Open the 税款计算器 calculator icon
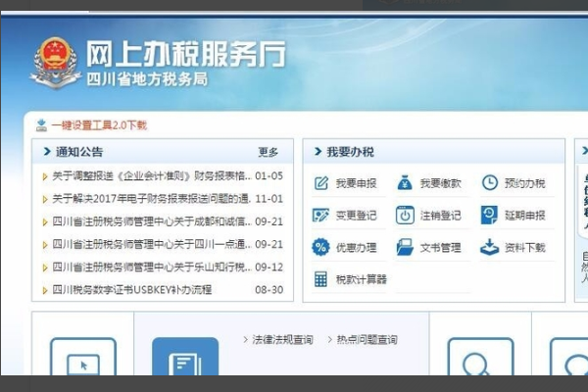The image size is (588, 392). [320, 279]
